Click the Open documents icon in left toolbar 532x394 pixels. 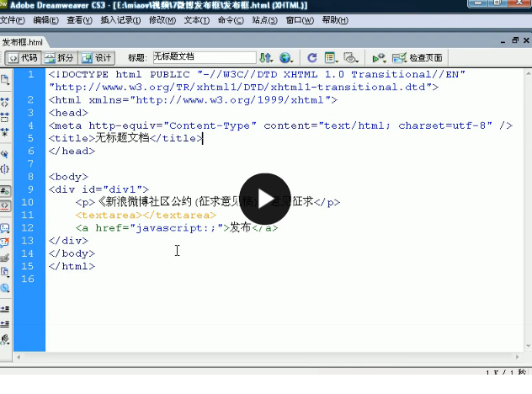pyautogui.click(x=5, y=80)
